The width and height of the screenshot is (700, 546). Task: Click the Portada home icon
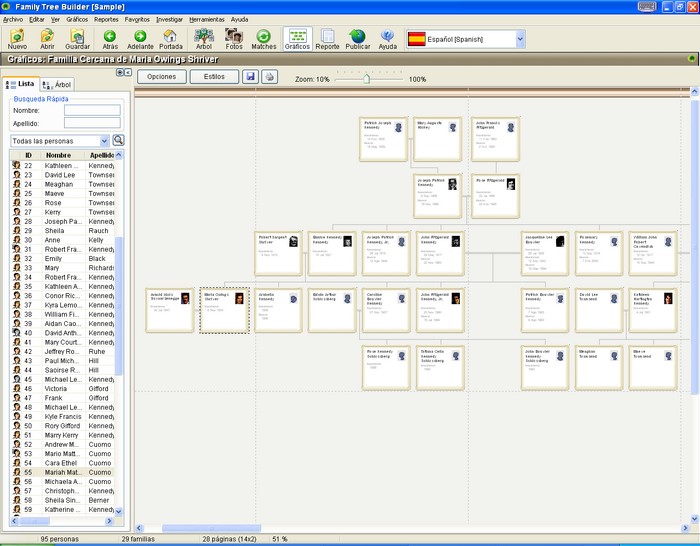pyautogui.click(x=171, y=39)
